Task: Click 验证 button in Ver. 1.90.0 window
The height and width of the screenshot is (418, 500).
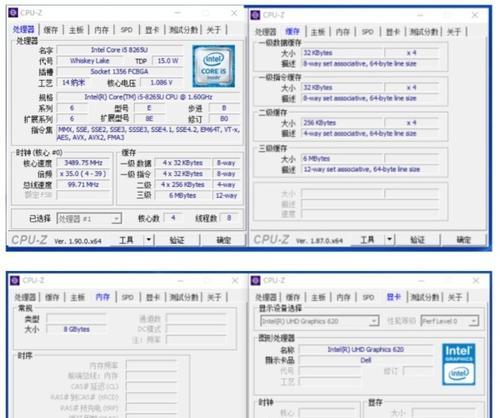Action: point(177,240)
